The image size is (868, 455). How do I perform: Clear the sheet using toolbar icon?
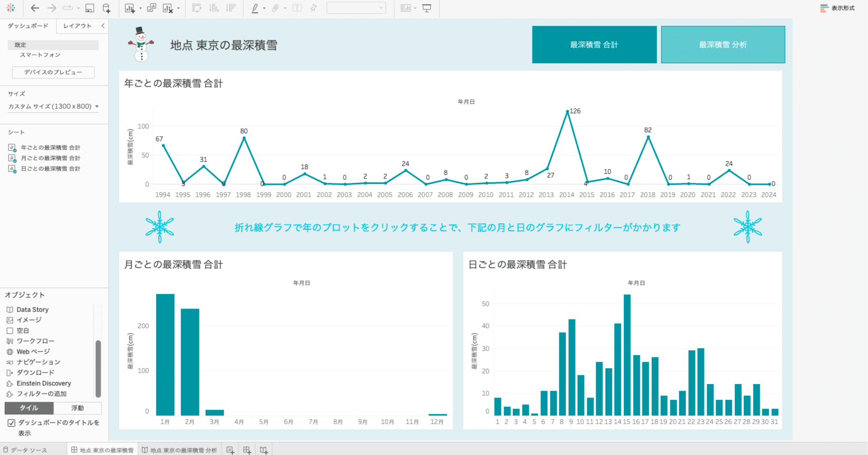click(x=168, y=8)
